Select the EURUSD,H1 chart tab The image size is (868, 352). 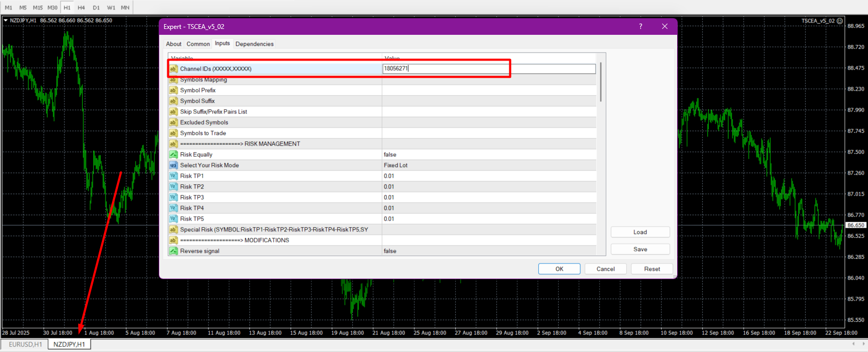point(25,344)
